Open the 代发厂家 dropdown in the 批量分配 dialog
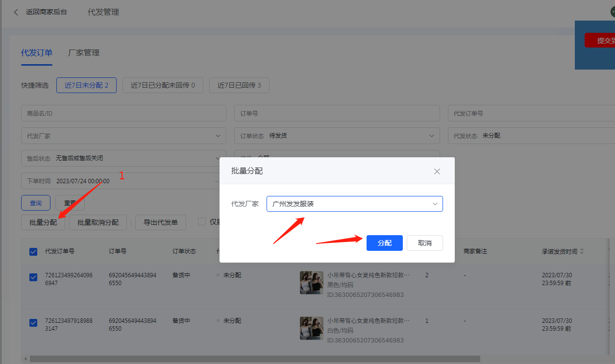 coord(355,204)
